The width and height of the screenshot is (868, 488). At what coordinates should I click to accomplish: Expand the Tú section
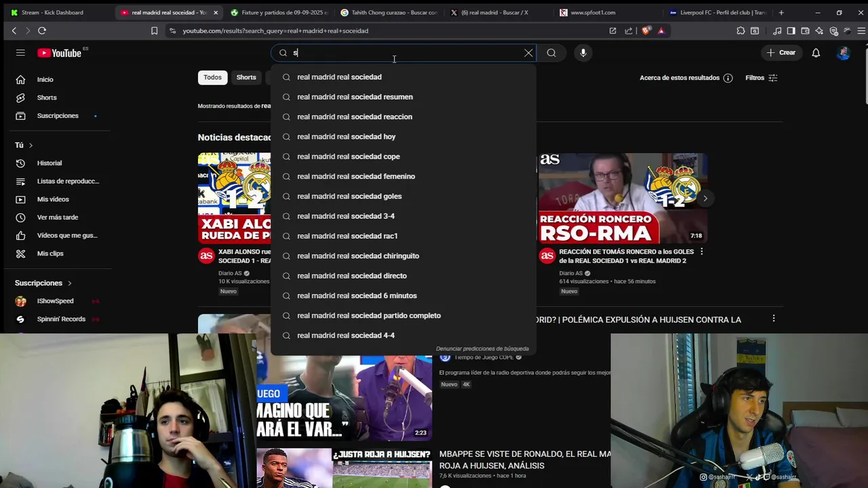coord(24,145)
